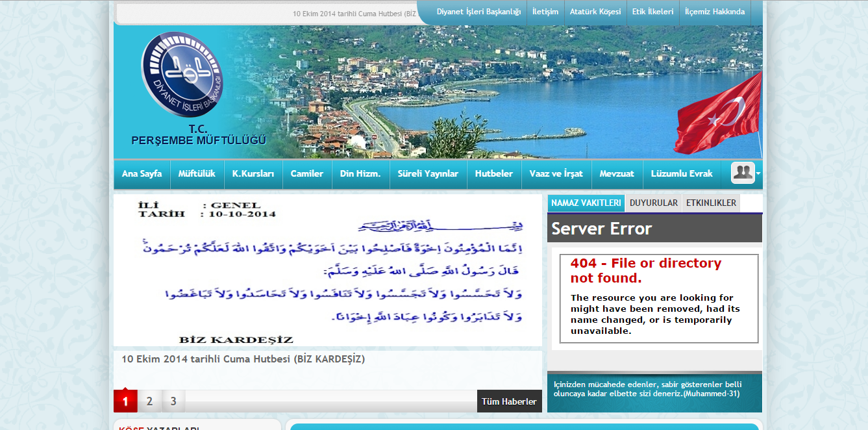
Task: Open Atatürk Köşesi top link
Action: [595, 12]
